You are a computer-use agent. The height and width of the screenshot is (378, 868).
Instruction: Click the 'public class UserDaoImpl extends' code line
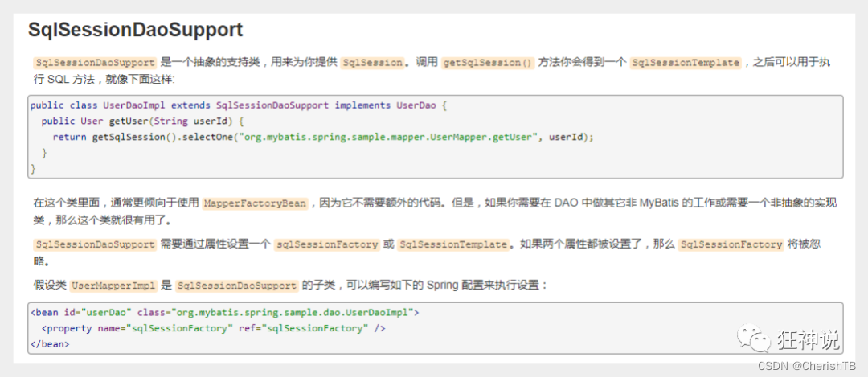[239, 105]
